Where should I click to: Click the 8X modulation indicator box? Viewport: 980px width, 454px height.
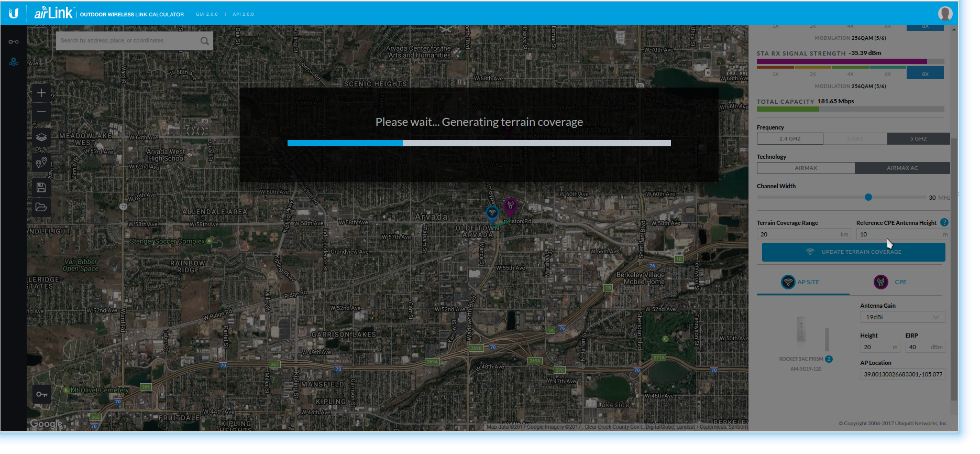(925, 74)
